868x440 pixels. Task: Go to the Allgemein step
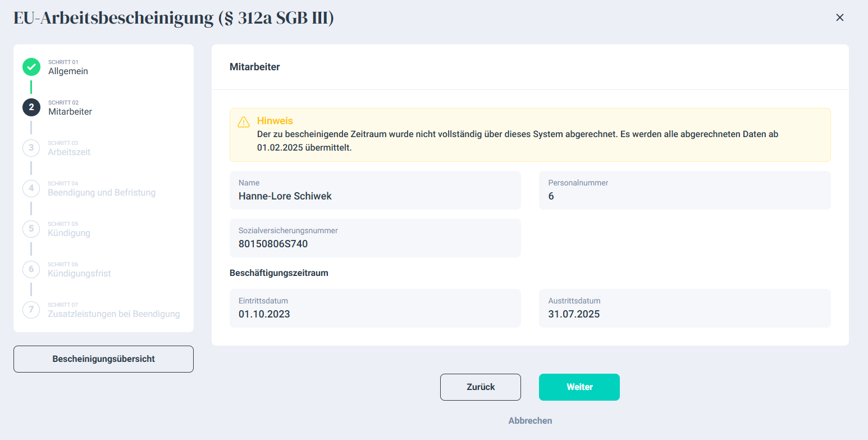(x=68, y=71)
